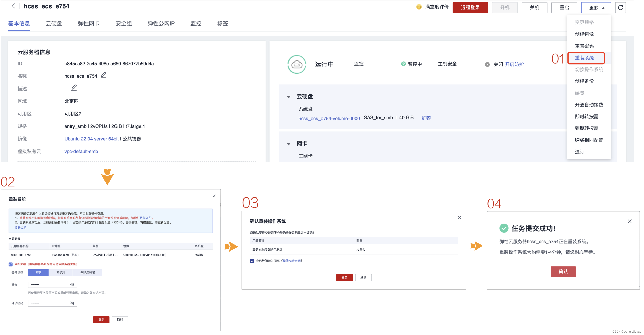Click the remote login button
Screen dimensions: 644x335
click(x=470, y=7)
